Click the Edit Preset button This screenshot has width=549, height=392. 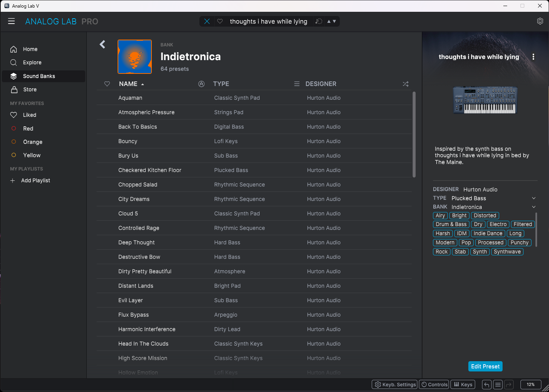485,366
